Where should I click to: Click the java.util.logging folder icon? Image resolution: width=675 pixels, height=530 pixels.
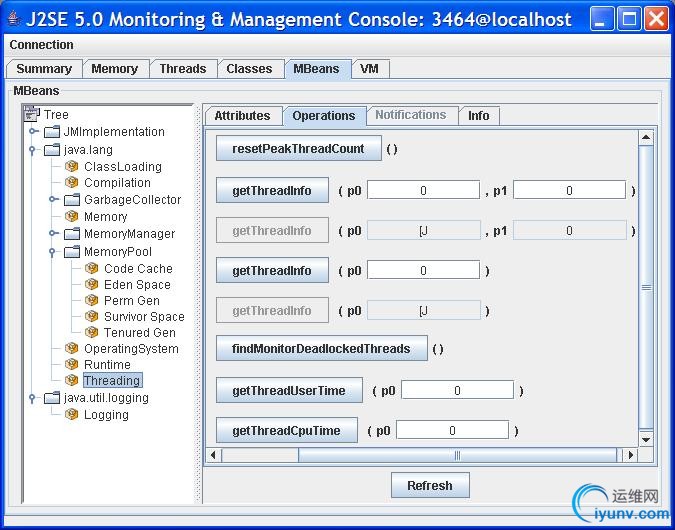tap(52, 397)
